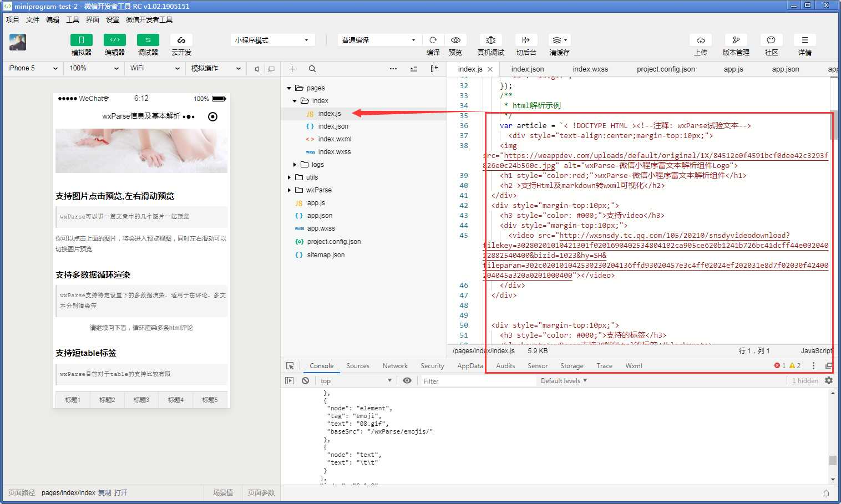Open devtools more options menu
841x504 pixels.
pos(813,366)
